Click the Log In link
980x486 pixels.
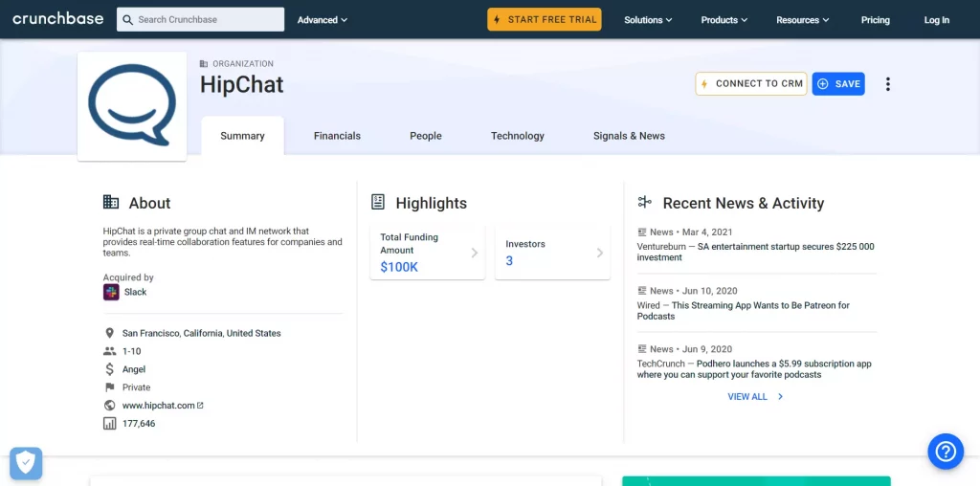(x=936, y=20)
